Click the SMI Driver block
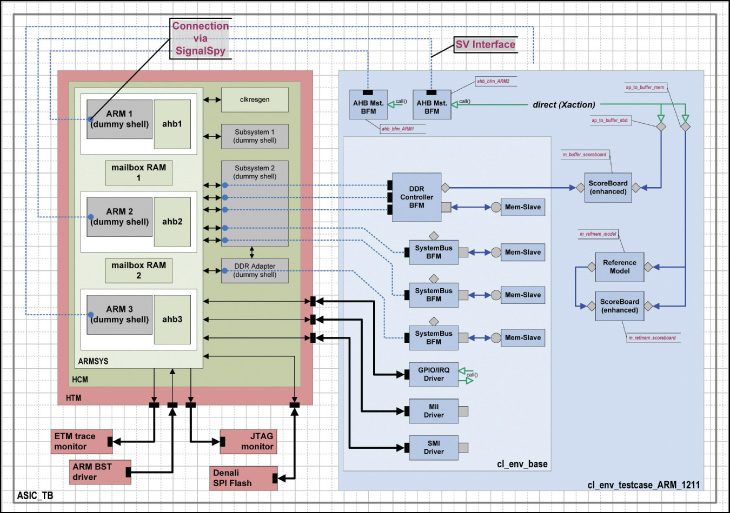The image size is (730, 513). tap(433, 448)
